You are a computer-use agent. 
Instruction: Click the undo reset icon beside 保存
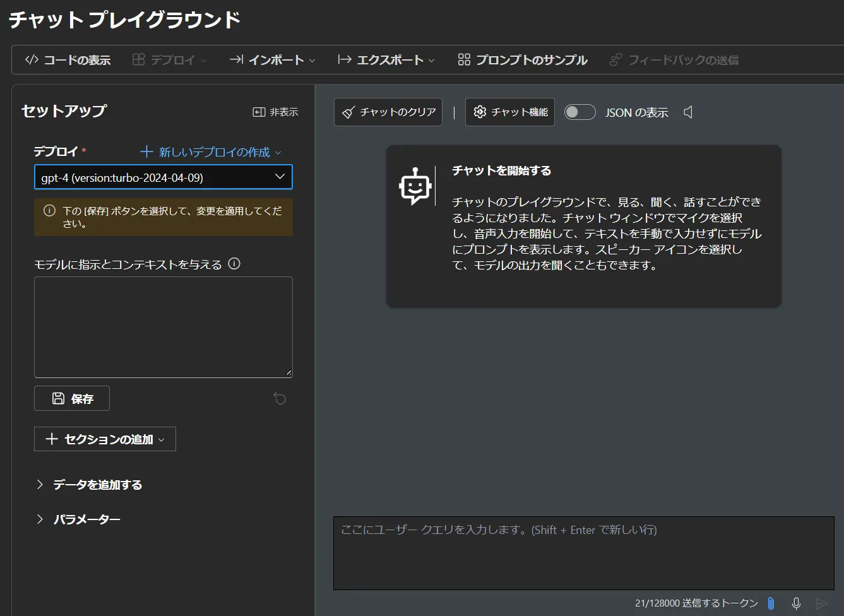pos(280,399)
